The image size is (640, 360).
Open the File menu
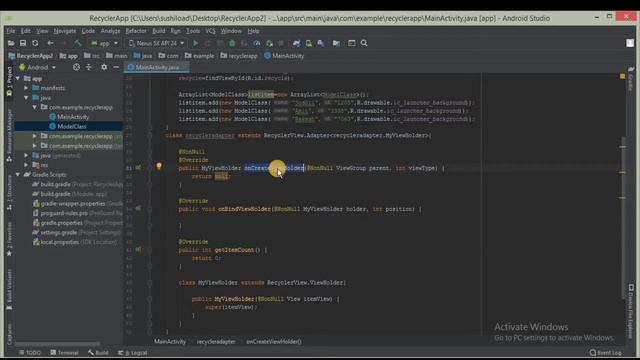11,31
